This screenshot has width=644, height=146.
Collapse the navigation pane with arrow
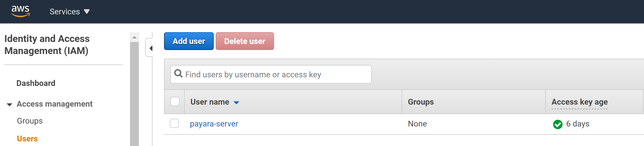point(150,48)
